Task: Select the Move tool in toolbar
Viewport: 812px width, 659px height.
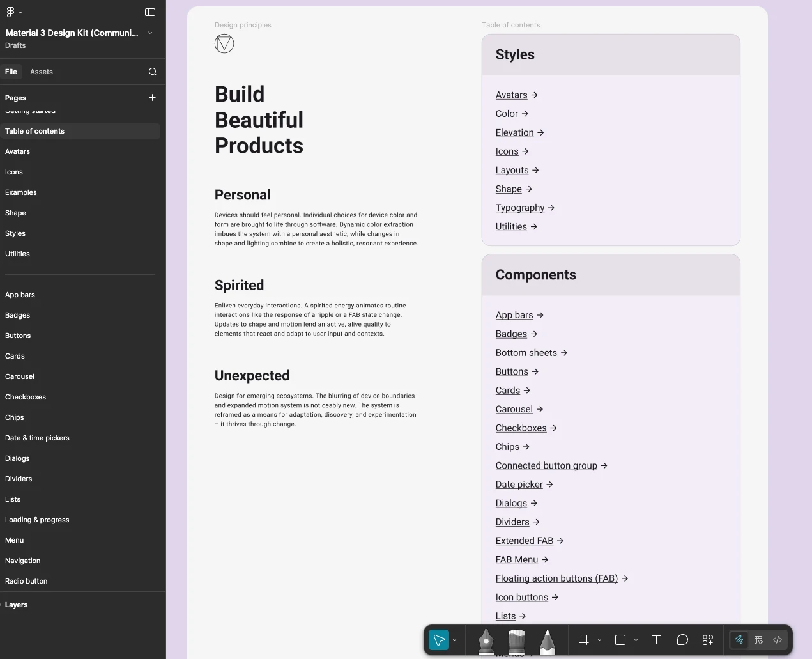Action: (439, 640)
